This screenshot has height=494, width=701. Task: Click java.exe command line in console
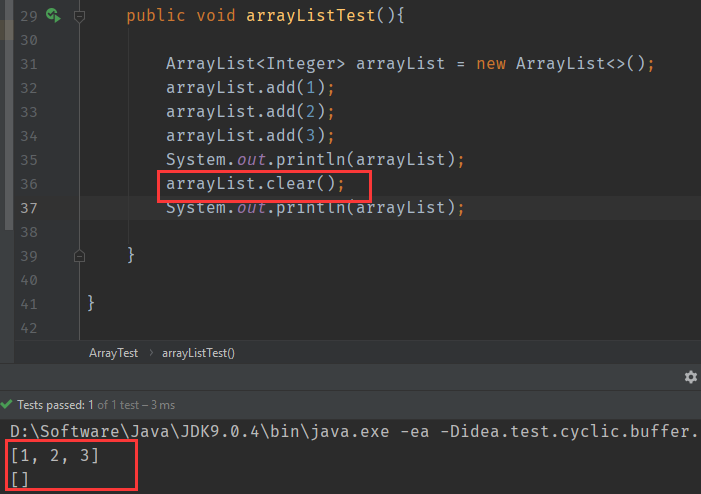354,431
